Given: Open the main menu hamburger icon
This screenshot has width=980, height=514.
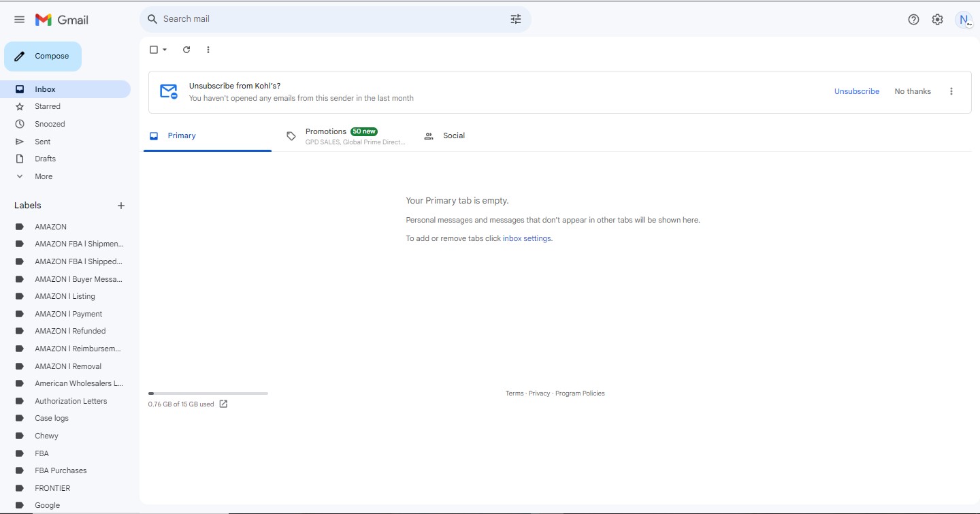Looking at the screenshot, I should 19,20.
